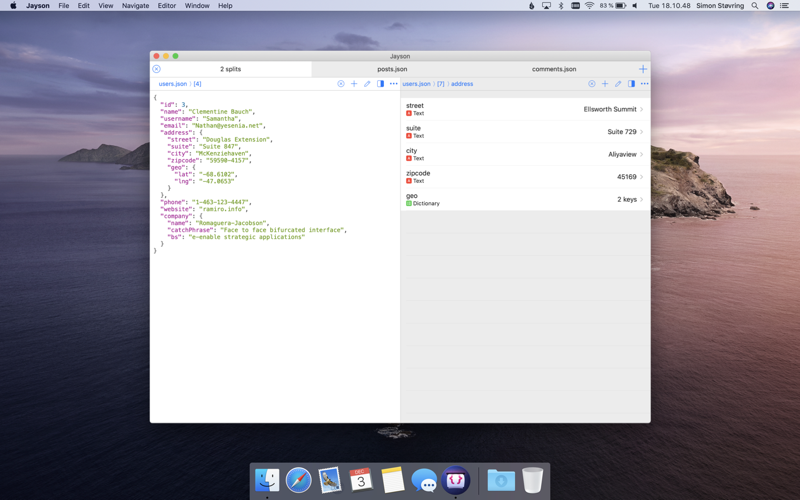Switch to the posts.json tab

392,69
